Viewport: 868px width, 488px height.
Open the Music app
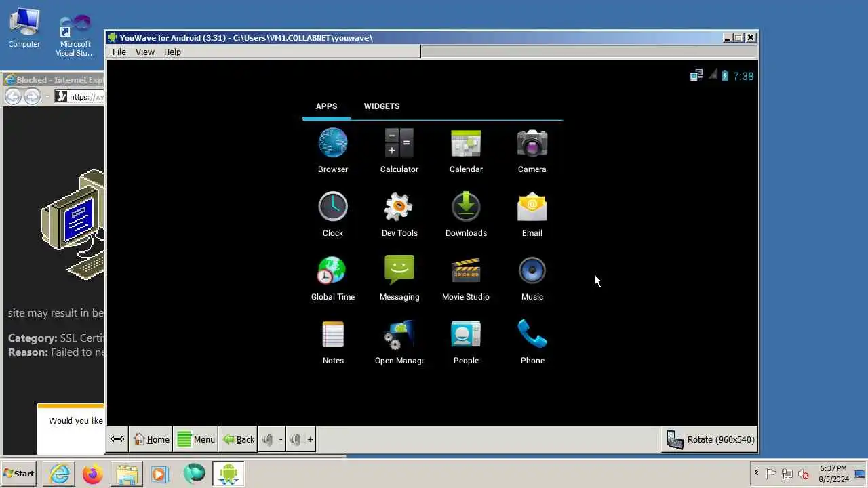coord(532,278)
